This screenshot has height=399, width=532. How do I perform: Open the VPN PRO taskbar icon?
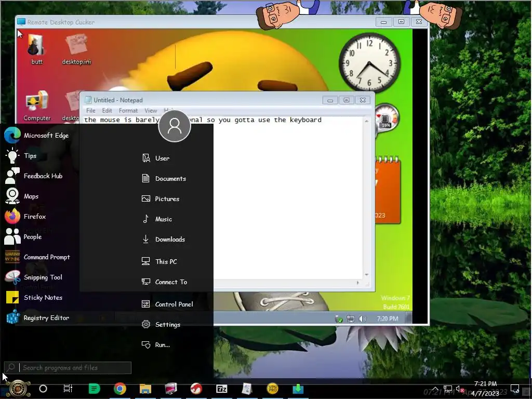point(272,389)
